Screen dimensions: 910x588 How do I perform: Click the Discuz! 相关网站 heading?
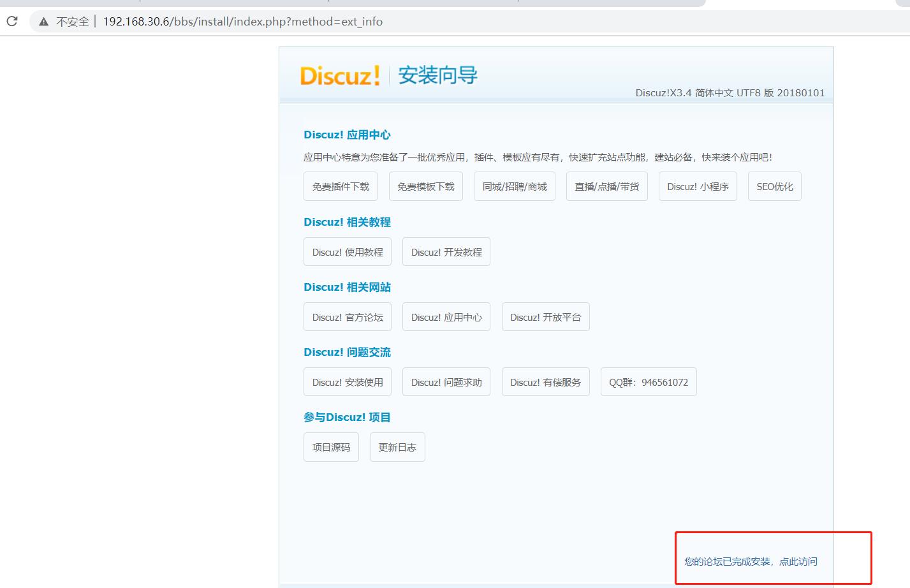pos(347,287)
